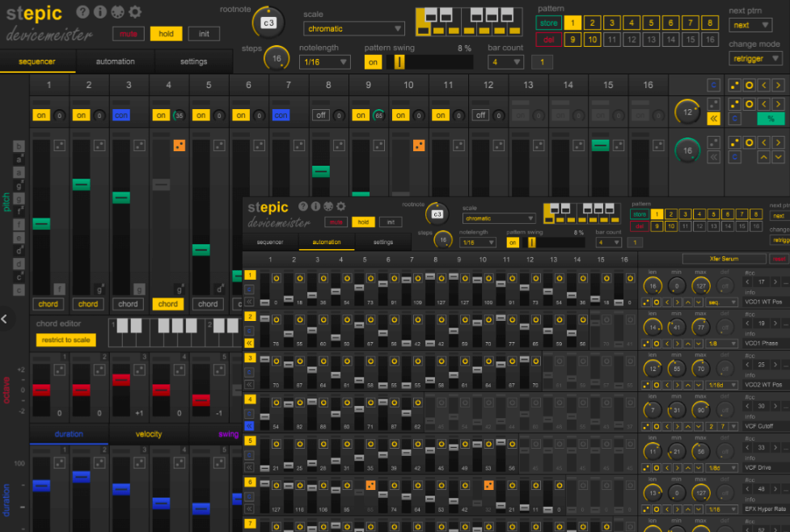Click rootnote c3 knob in large window
The width and height of the screenshot is (790, 532).
point(268,23)
